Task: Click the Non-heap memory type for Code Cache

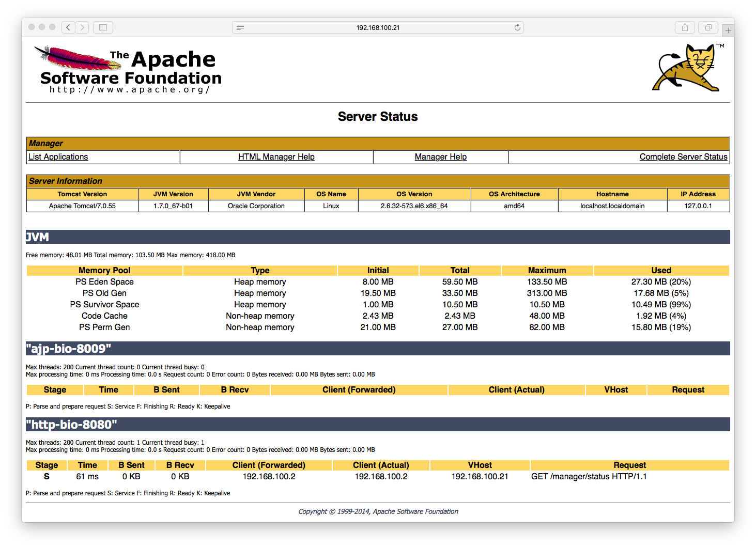Action: tap(260, 316)
